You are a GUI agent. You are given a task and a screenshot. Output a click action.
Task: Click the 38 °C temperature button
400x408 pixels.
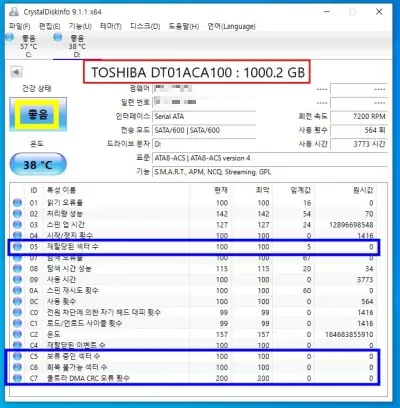coord(38,164)
